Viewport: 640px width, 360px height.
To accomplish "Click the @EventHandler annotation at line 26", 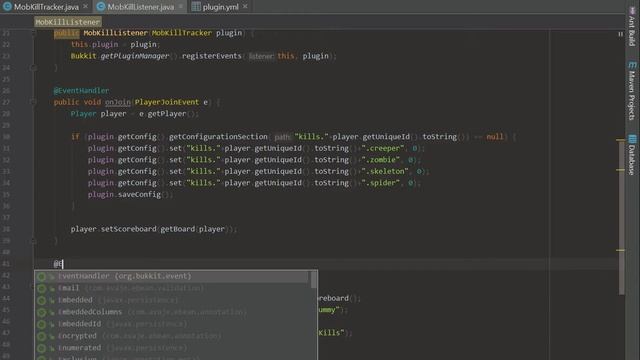I will 81,91.
